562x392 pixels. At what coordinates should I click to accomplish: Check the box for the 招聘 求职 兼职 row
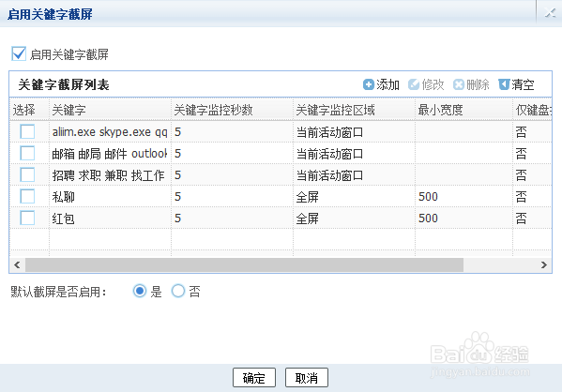coord(27,174)
